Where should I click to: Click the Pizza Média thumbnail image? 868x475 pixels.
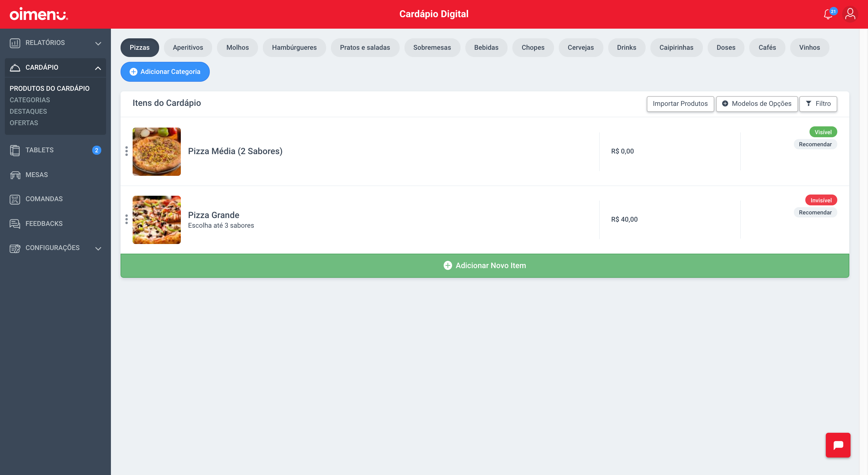(x=156, y=152)
